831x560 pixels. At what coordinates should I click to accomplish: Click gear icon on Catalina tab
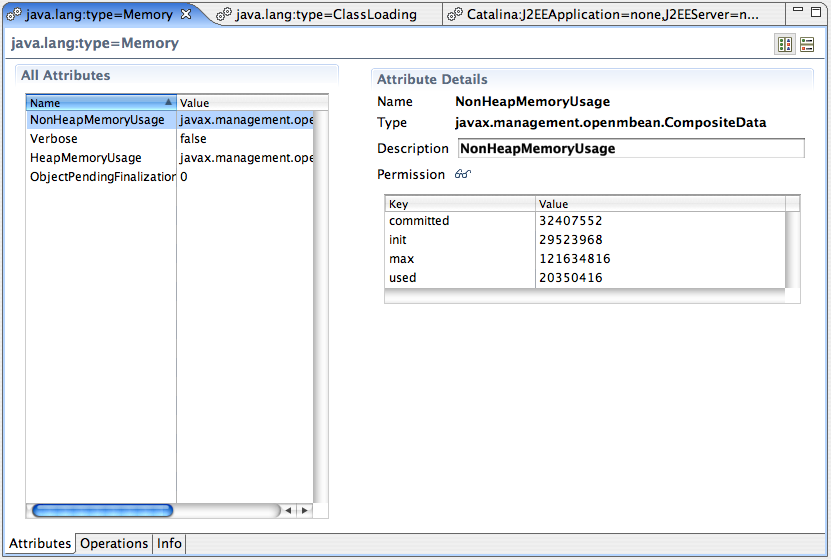point(455,14)
